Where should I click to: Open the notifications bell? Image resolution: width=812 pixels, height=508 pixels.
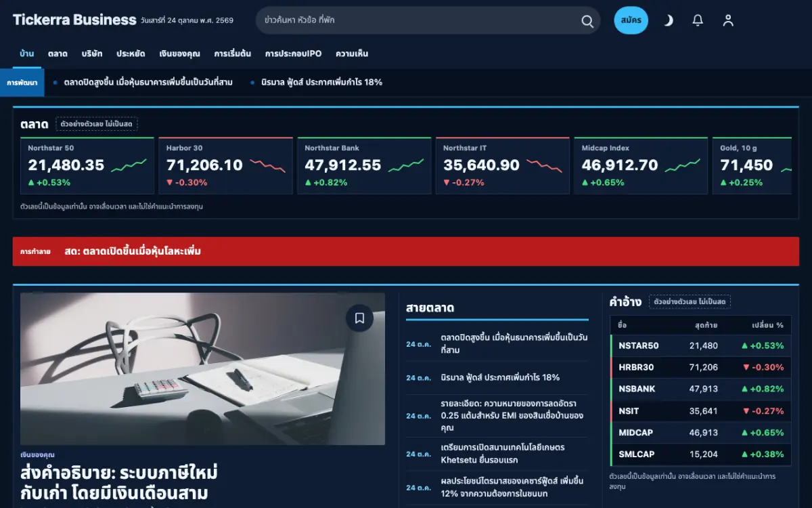click(x=698, y=20)
